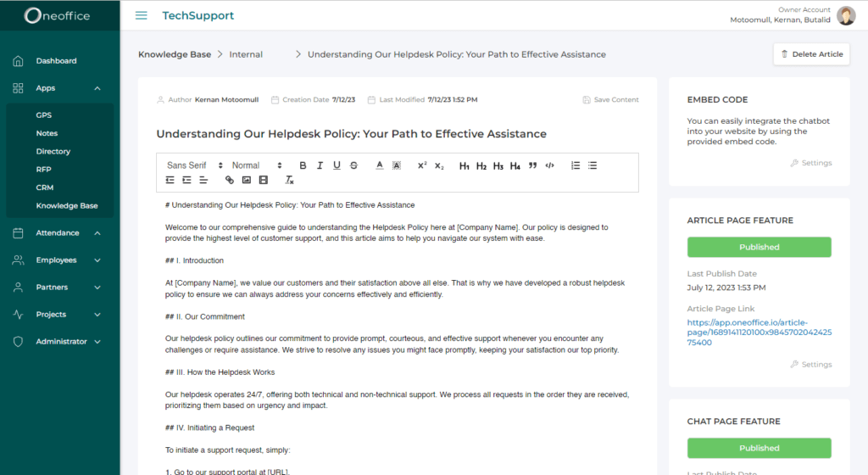This screenshot has height=475, width=868.
Task: Click Save Content
Action: pyautogui.click(x=610, y=99)
